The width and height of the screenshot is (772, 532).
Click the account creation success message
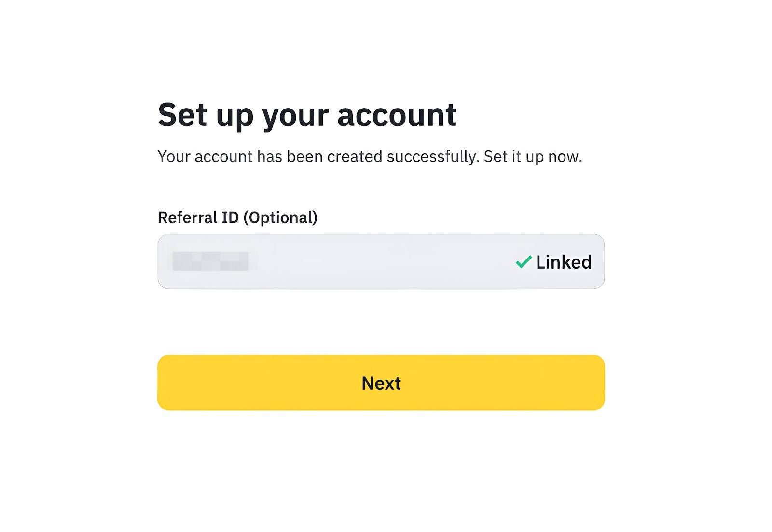371,156
